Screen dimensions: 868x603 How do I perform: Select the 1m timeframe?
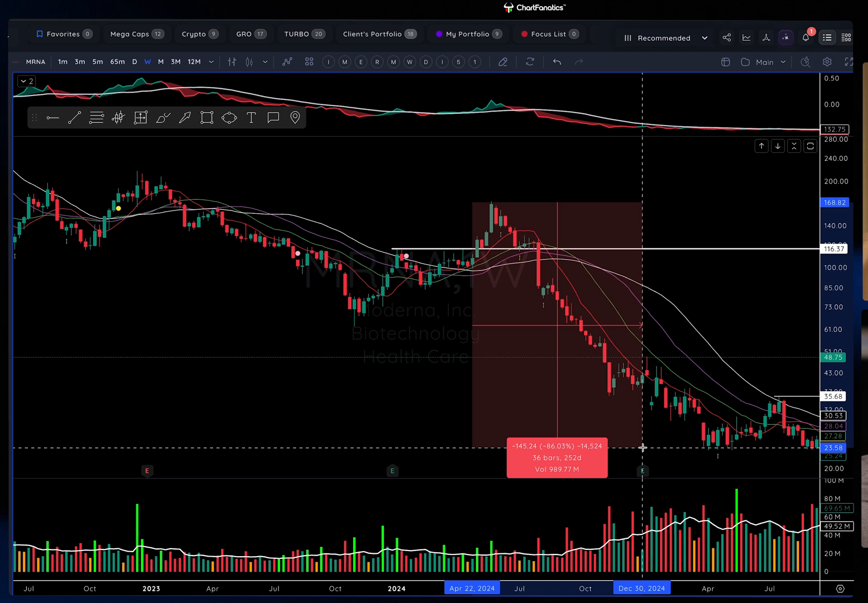[63, 62]
